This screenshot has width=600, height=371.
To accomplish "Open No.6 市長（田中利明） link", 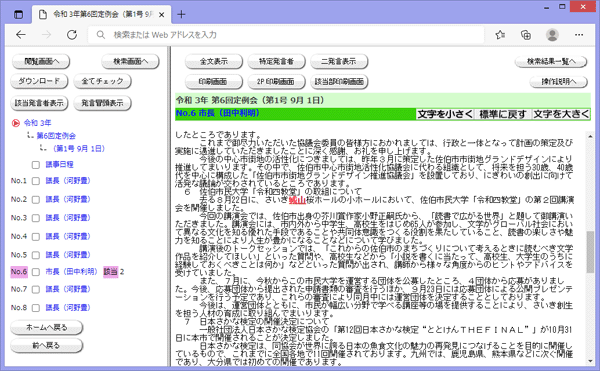I will [72, 272].
